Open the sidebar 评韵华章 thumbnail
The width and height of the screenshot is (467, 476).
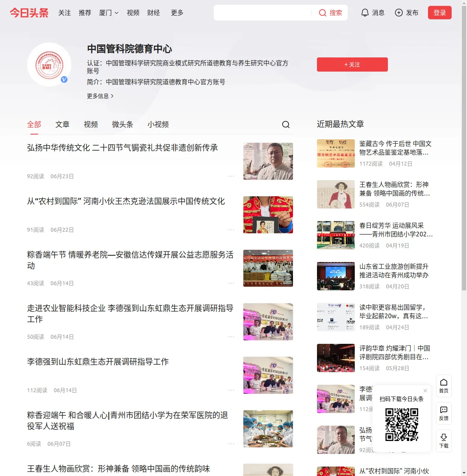(x=336, y=358)
